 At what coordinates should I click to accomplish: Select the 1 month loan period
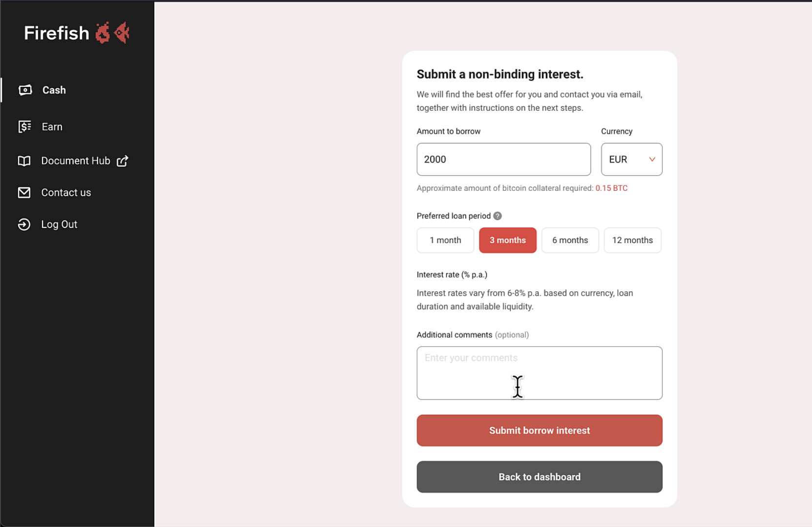pos(445,240)
